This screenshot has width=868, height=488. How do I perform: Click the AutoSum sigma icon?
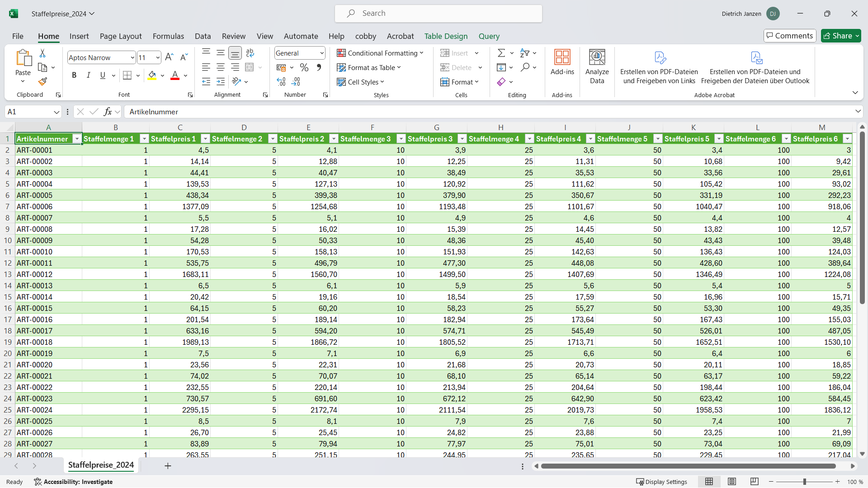tap(501, 53)
